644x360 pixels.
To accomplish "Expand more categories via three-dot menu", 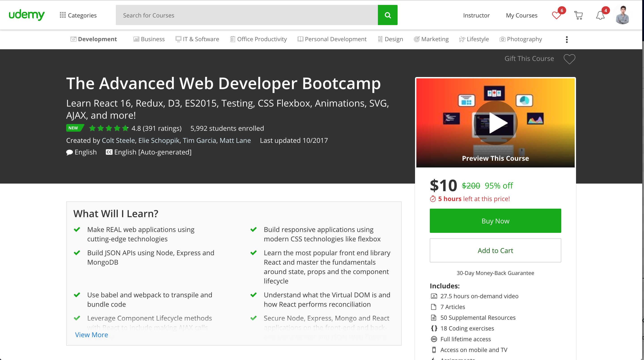I will click(x=566, y=40).
